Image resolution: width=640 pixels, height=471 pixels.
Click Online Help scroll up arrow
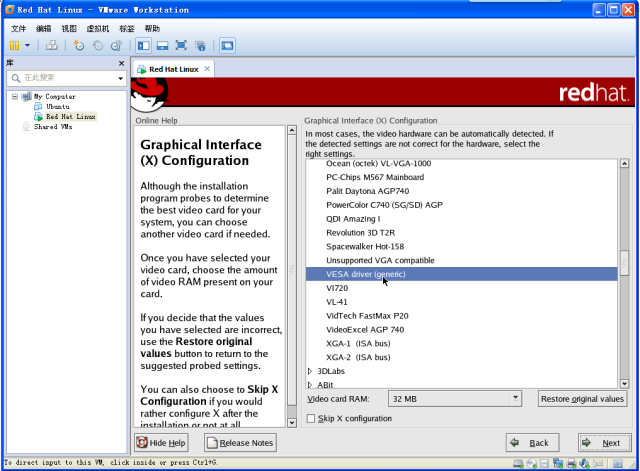(x=291, y=131)
